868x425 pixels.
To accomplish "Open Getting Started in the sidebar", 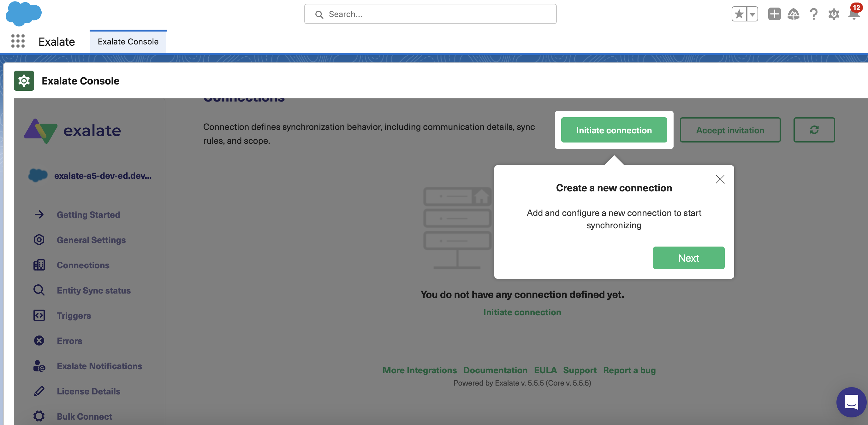I will (88, 215).
